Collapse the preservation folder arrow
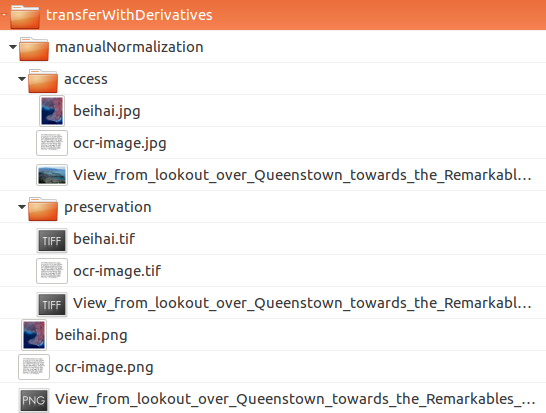The image size is (546, 413). click(22, 207)
